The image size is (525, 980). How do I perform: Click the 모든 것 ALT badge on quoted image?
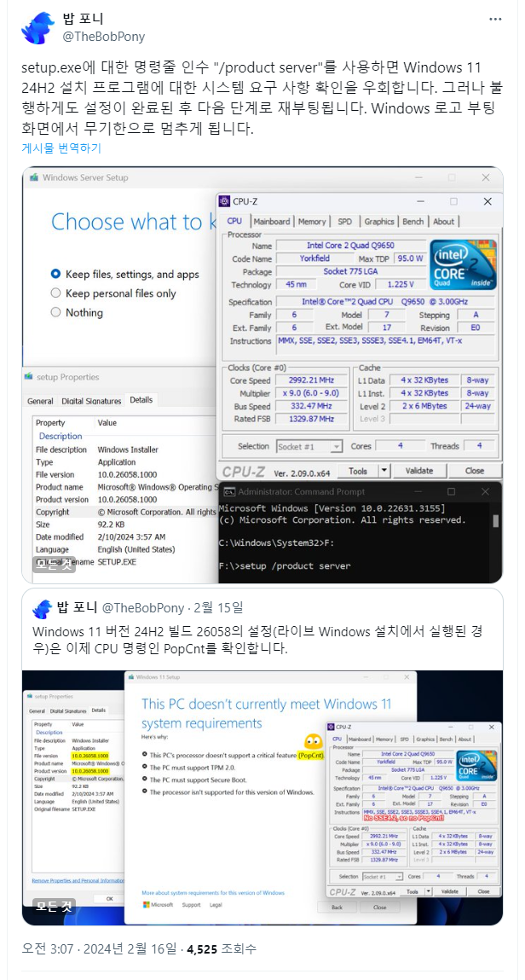pos(54,907)
